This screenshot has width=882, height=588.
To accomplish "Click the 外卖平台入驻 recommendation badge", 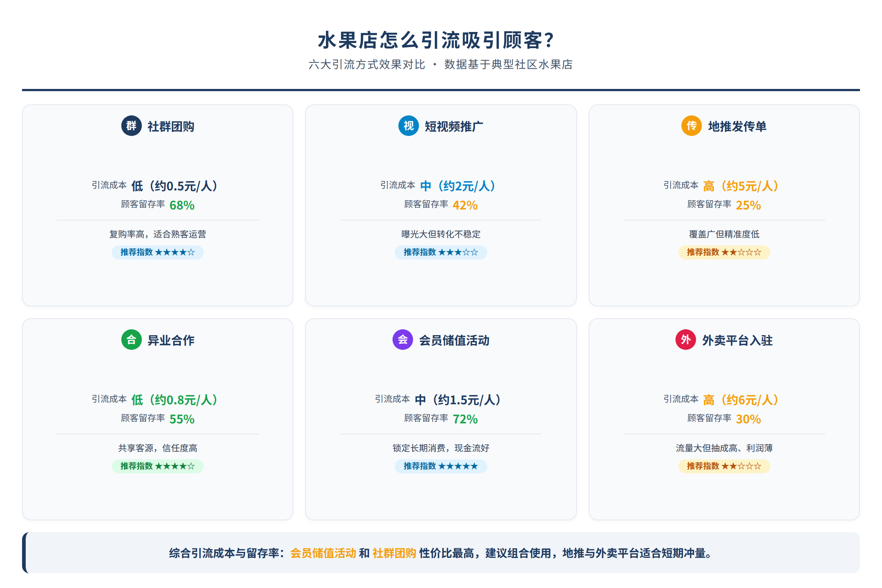I will tap(724, 466).
